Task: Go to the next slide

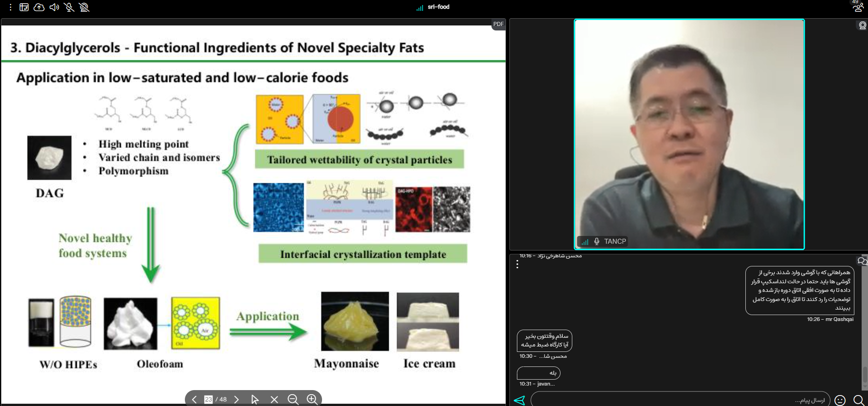Action: point(236,400)
